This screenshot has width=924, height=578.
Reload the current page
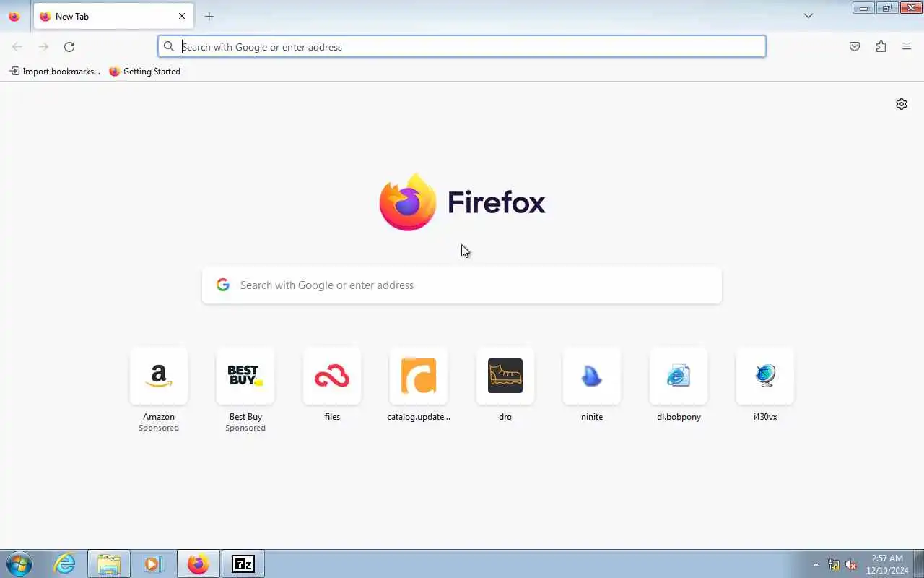coord(69,47)
